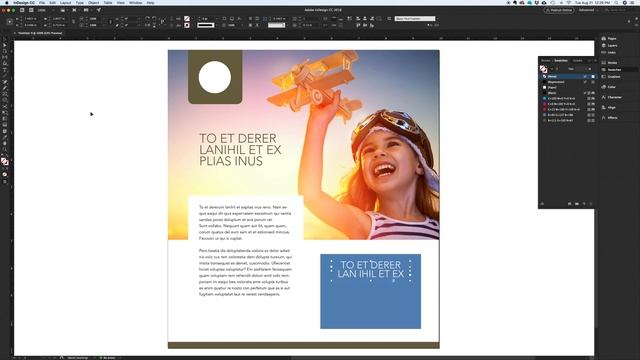The width and height of the screenshot is (640, 360).
Task: Open the Apple menu
Action: [7, 2]
